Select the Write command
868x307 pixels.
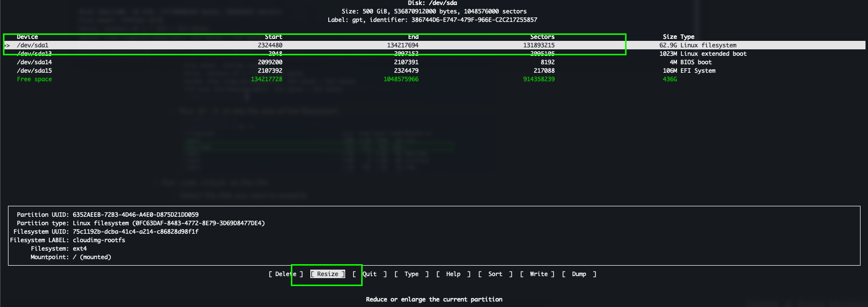tap(538, 274)
